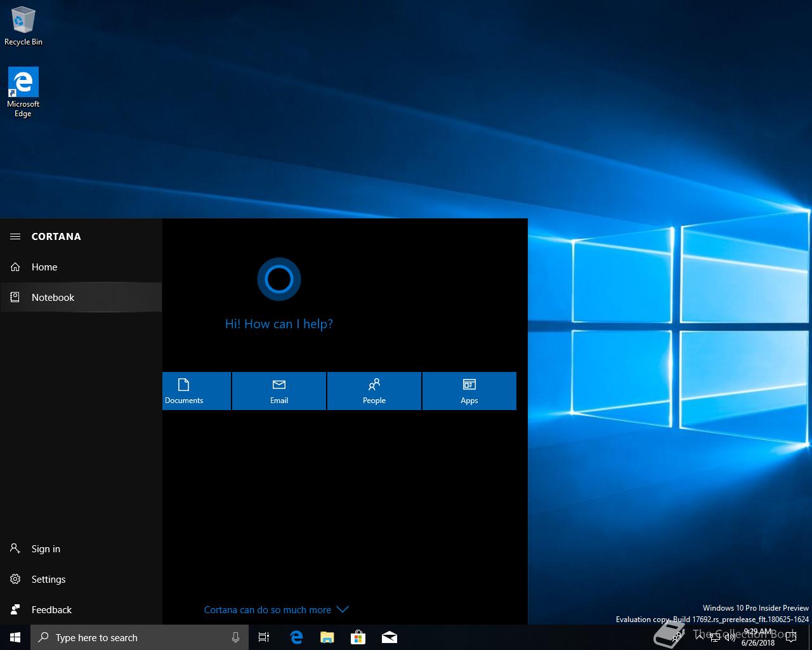
Task: Click the Cortana circle logo
Action: (279, 279)
